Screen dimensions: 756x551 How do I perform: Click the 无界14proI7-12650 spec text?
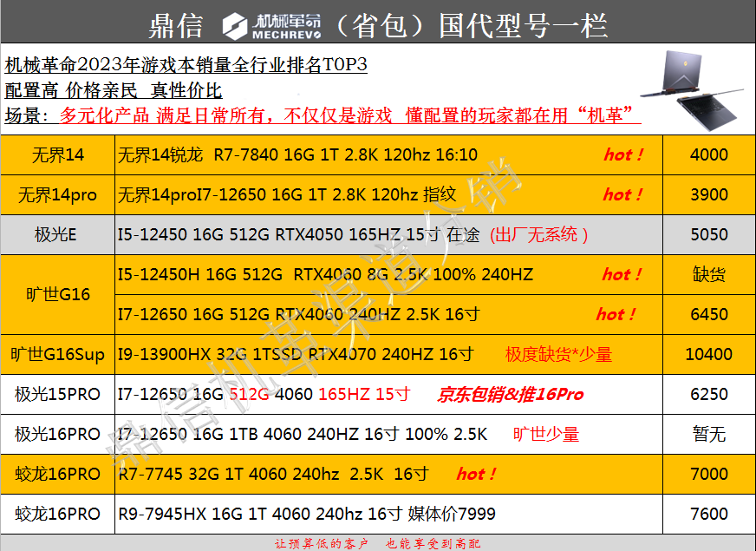coord(287,194)
